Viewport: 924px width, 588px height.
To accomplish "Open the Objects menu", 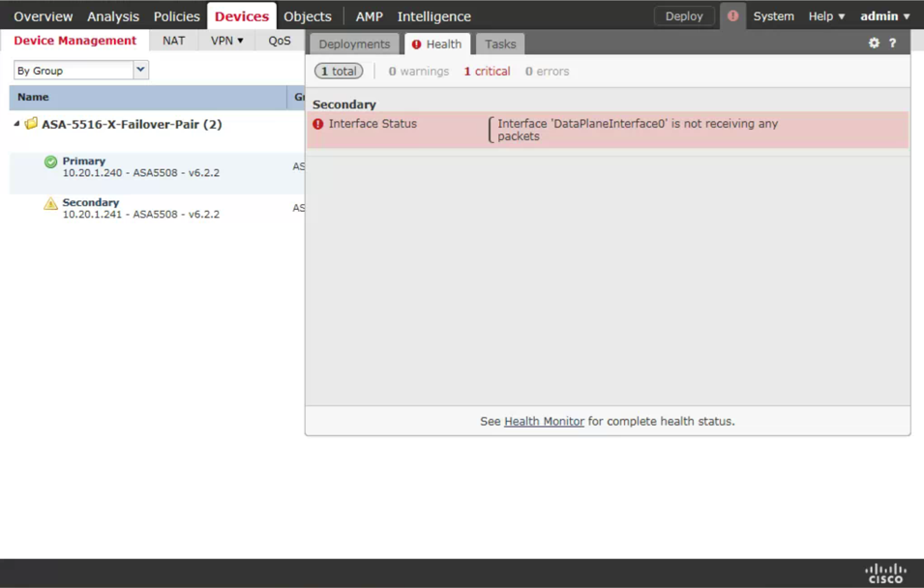I will pyautogui.click(x=308, y=16).
